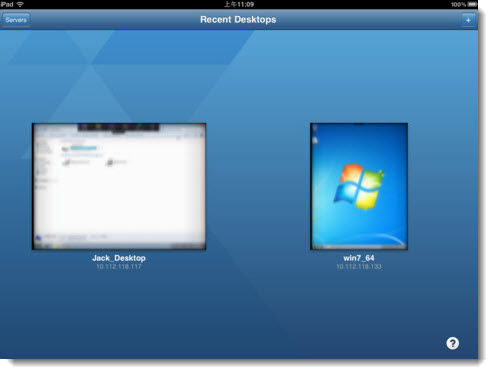Click the taskbar in win7_64 preview
The width and height of the screenshot is (493, 374).
pyautogui.click(x=359, y=247)
